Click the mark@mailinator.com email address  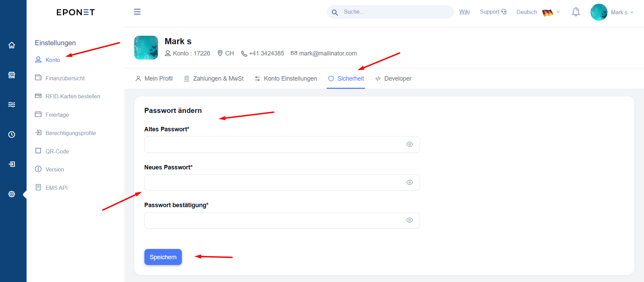pos(328,53)
